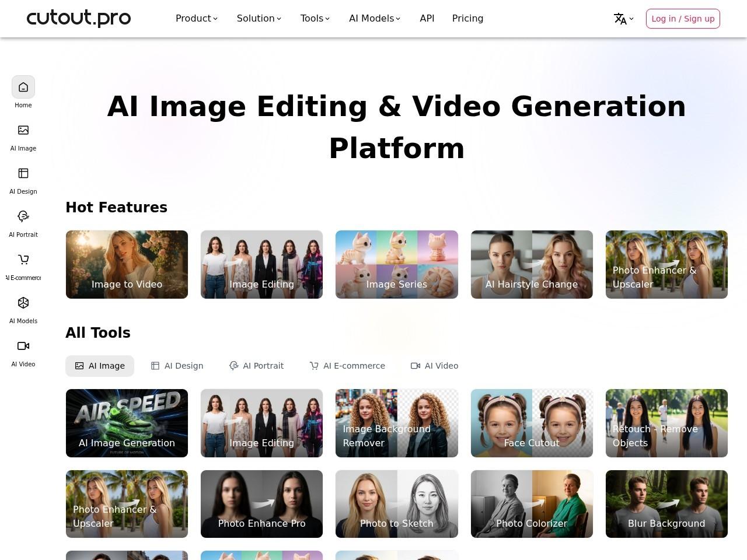Select the AI Design sidebar icon
Image resolution: width=747 pixels, height=560 pixels.
click(23, 174)
